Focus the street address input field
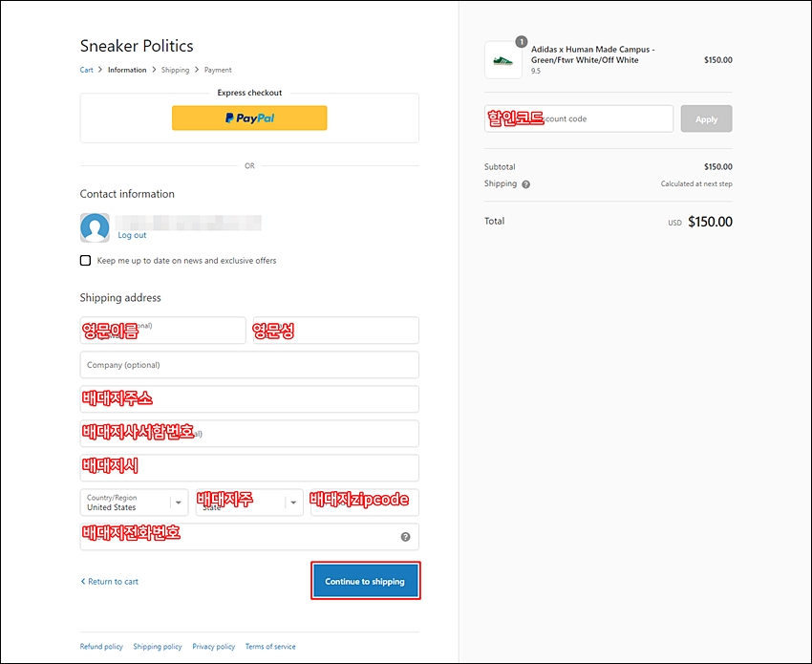The image size is (812, 664). (x=249, y=398)
